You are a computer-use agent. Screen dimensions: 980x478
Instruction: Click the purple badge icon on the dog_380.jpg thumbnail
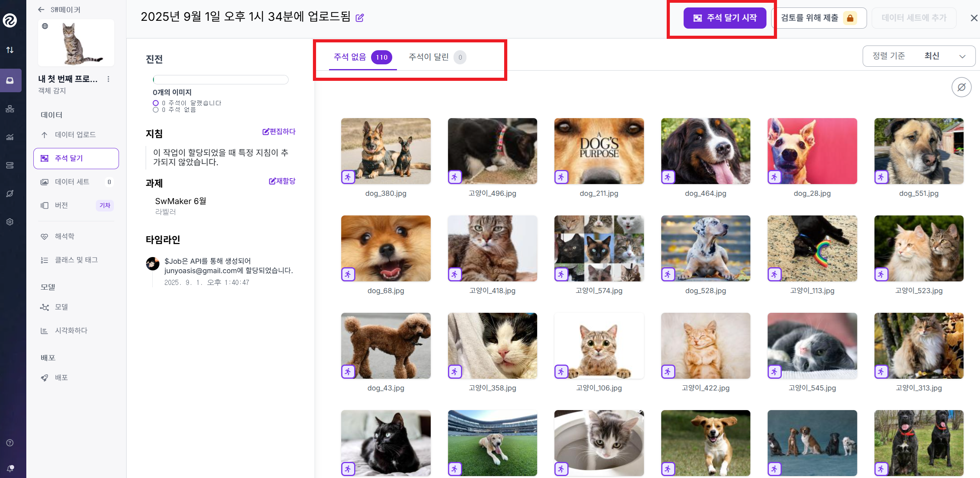[x=348, y=177]
